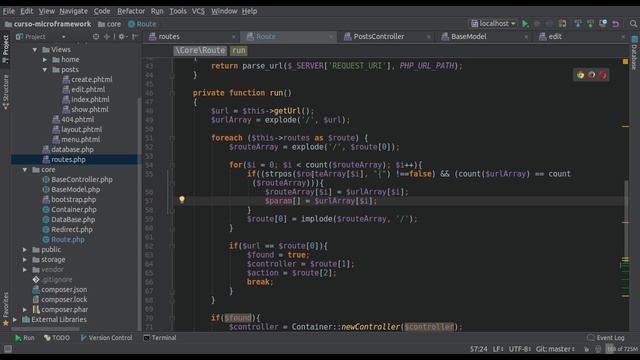Switch to the BaseModel tab

tap(469, 37)
